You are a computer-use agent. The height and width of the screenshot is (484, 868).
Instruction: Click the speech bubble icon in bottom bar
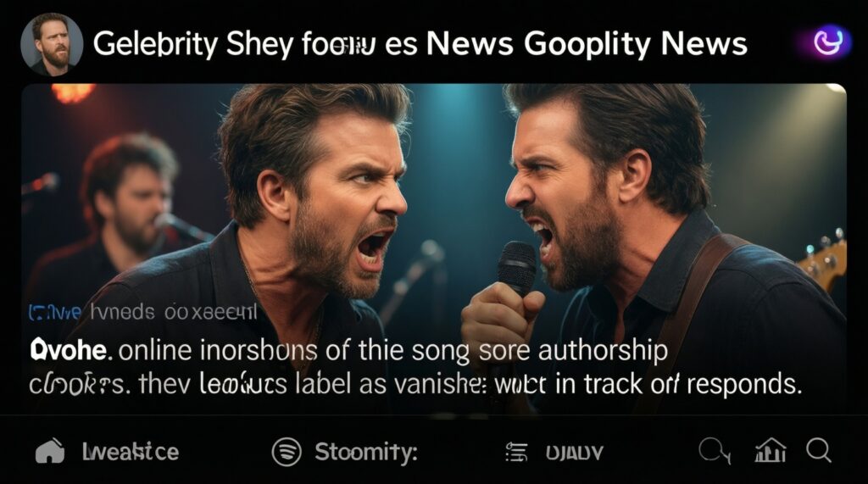[715, 451]
